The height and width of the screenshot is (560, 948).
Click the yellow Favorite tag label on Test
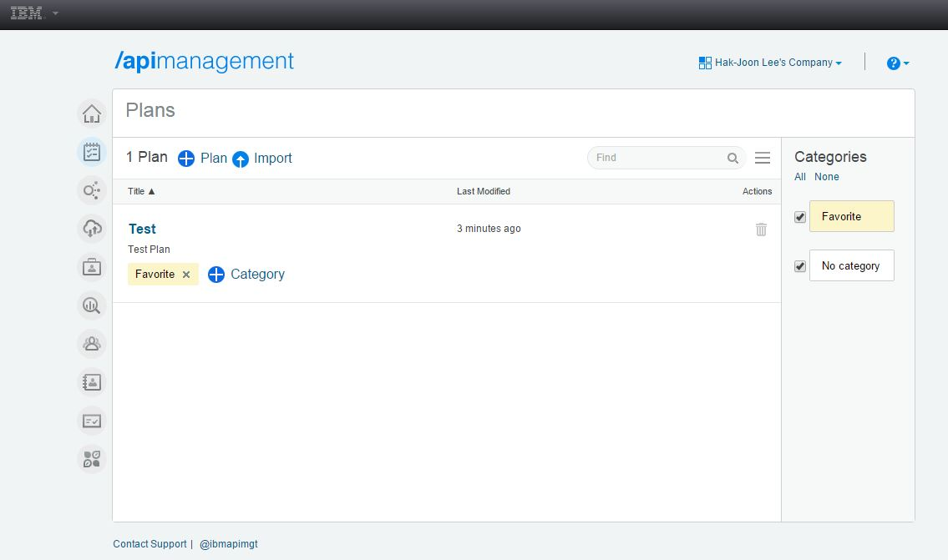pos(155,275)
